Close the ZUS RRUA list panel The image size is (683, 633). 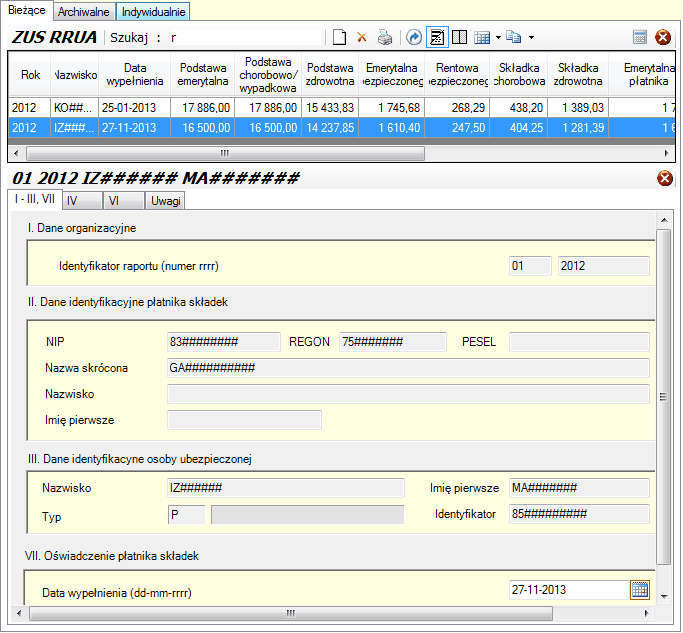[663, 37]
